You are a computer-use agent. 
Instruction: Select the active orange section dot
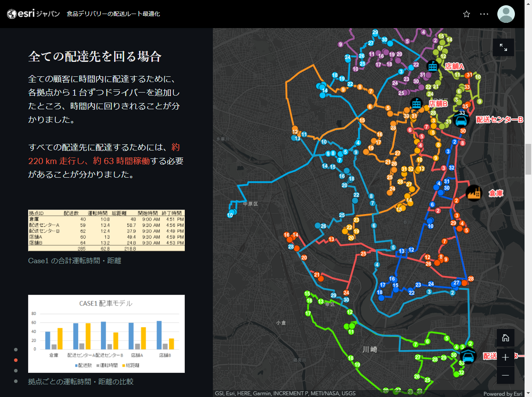[x=16, y=360]
